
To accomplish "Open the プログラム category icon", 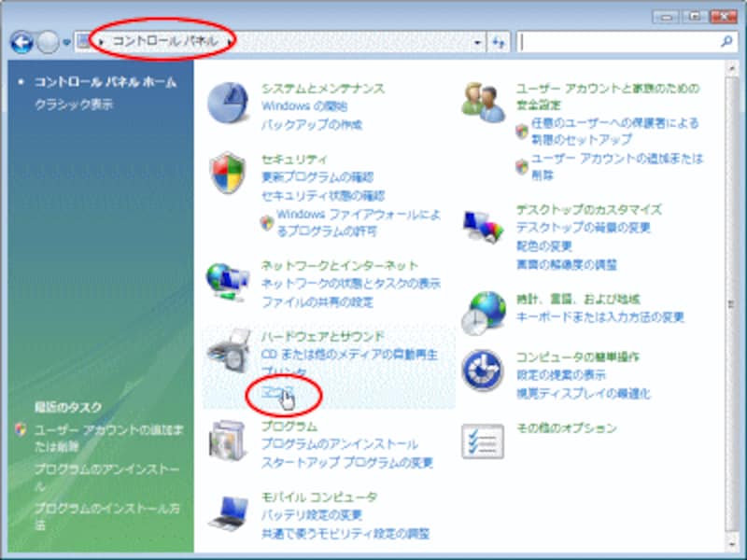I will click(228, 441).
